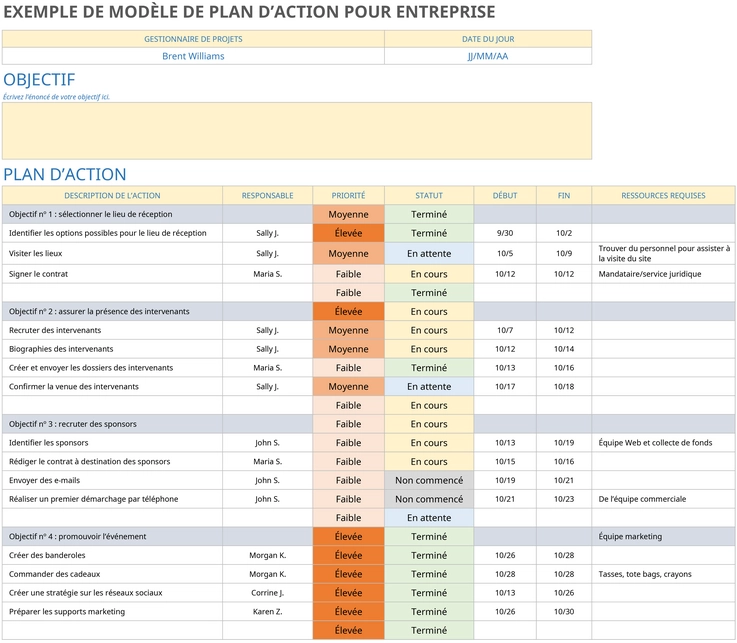Click 'Terminé' status for 'Créer des banderoles'
737x643 pixels.
pyautogui.click(x=429, y=556)
